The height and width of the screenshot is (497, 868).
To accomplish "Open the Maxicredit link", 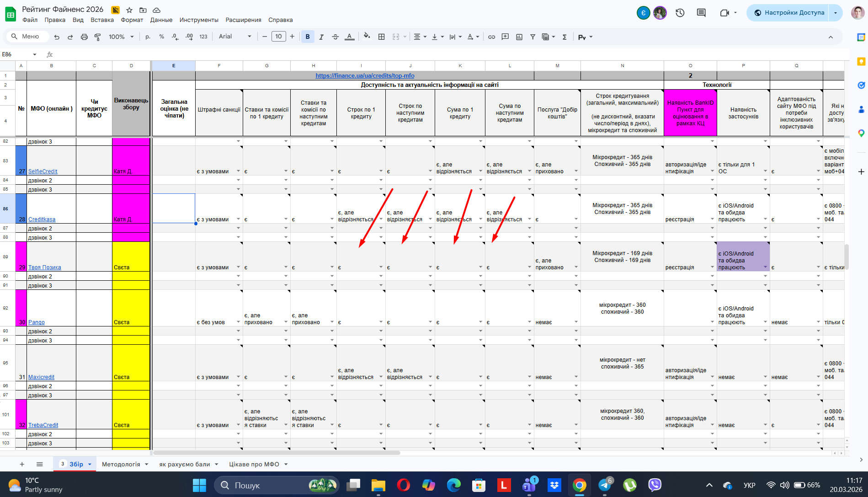I will pos(42,377).
